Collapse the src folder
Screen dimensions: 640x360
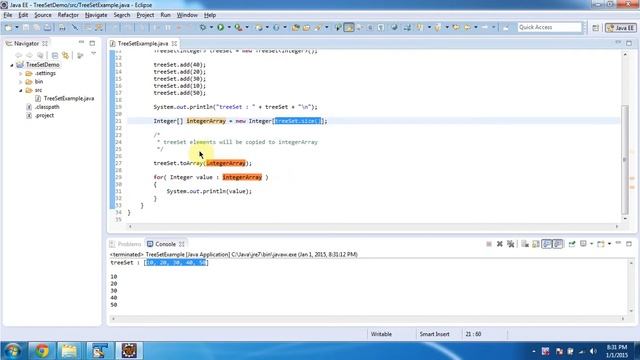[x=20, y=90]
